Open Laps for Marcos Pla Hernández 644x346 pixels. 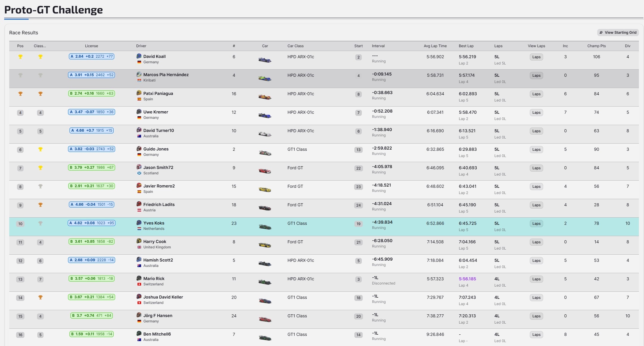(x=536, y=75)
